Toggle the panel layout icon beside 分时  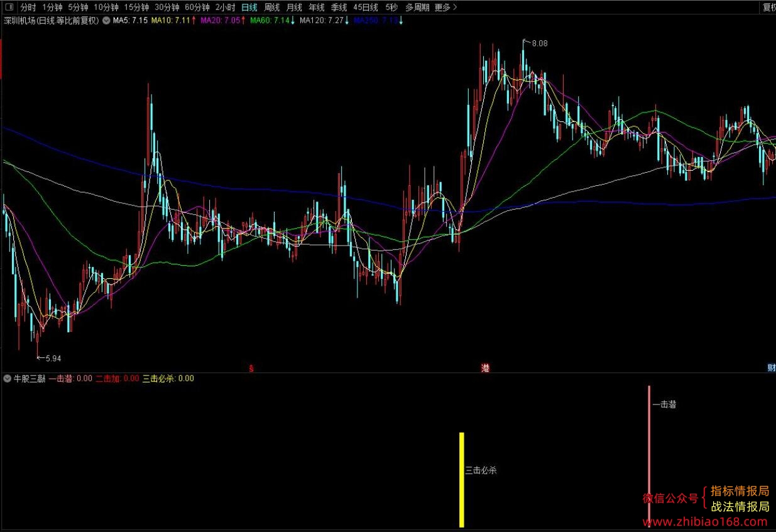point(9,8)
